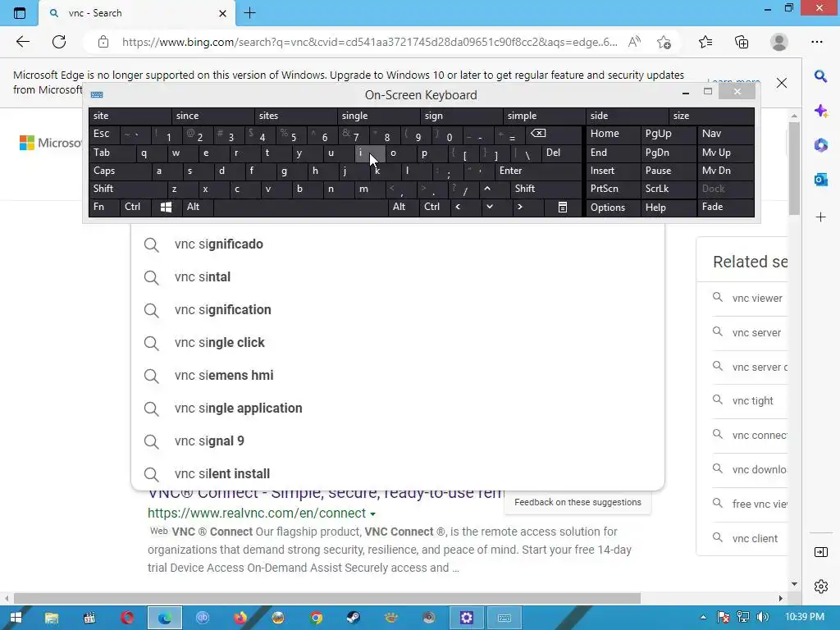Select the 'vnc - Search' tab
Viewport: 840px width, 630px height.
pos(137,13)
